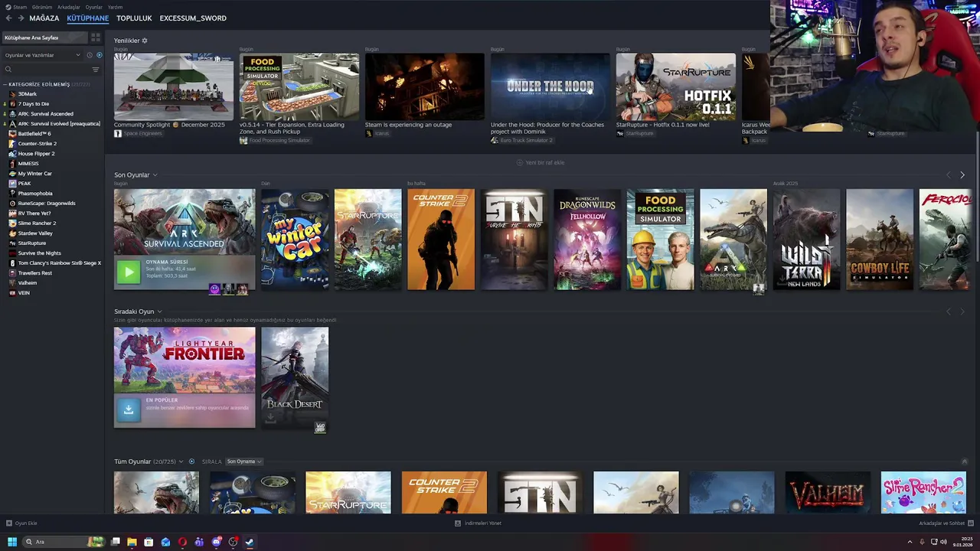The image size is (980, 551).
Task: Open the EXCESSUM_SWORD profile tab
Action: click(193, 18)
